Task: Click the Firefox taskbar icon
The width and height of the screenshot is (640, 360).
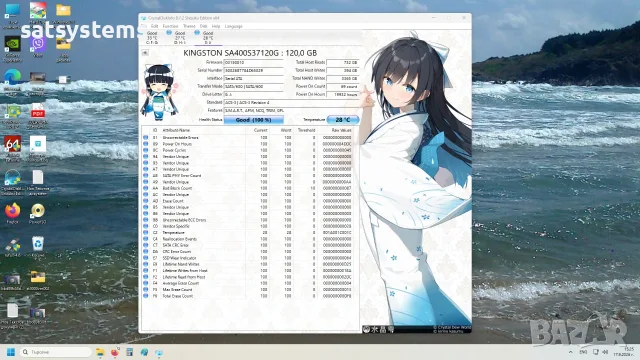Action: tap(115, 352)
